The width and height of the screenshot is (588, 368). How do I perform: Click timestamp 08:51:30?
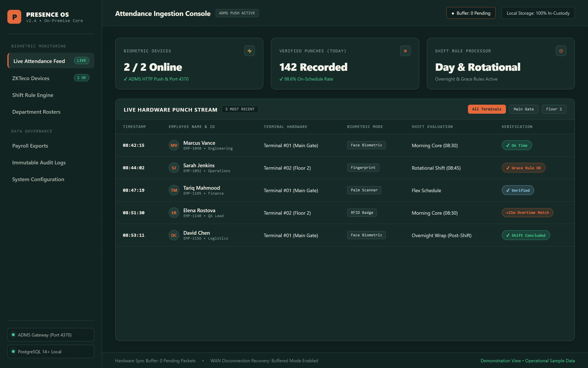click(134, 213)
